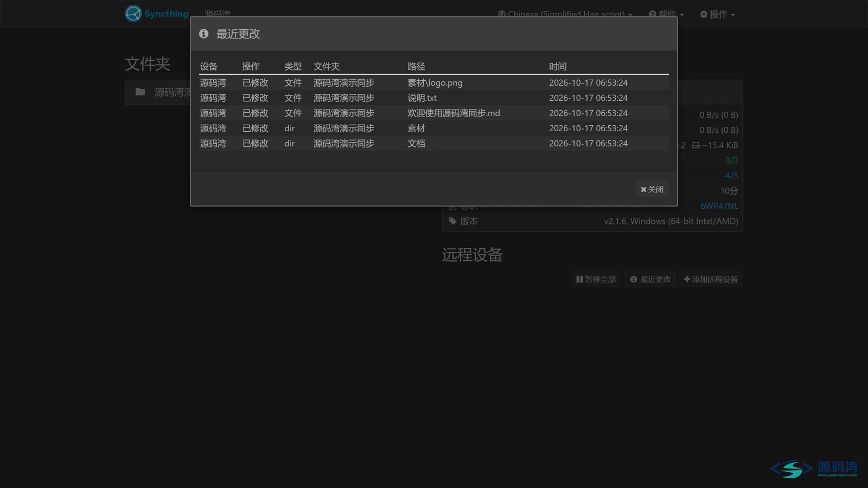Image resolution: width=868 pixels, height=488 pixels.
Task: Click the 设备 column header
Action: pyautogui.click(x=208, y=67)
